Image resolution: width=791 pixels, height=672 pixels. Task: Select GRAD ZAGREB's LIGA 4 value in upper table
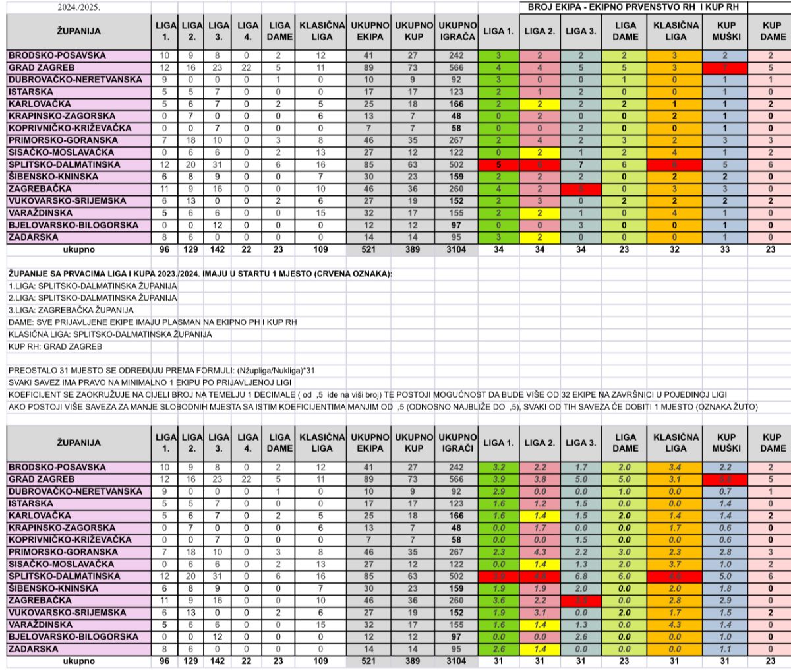pyautogui.click(x=247, y=68)
